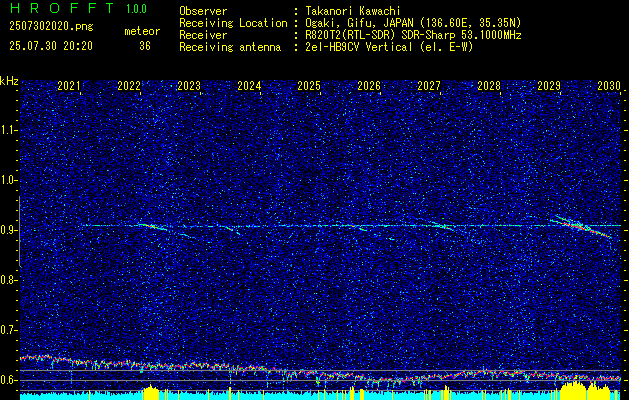Screen dimensions: 629x400
Task: Click the date stamp 25.07.30 20:20
Action: click(x=51, y=46)
